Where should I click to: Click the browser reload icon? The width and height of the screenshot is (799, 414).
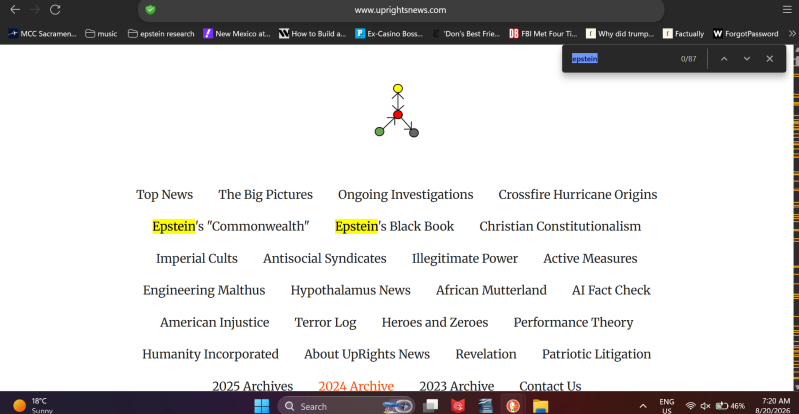[x=55, y=10]
